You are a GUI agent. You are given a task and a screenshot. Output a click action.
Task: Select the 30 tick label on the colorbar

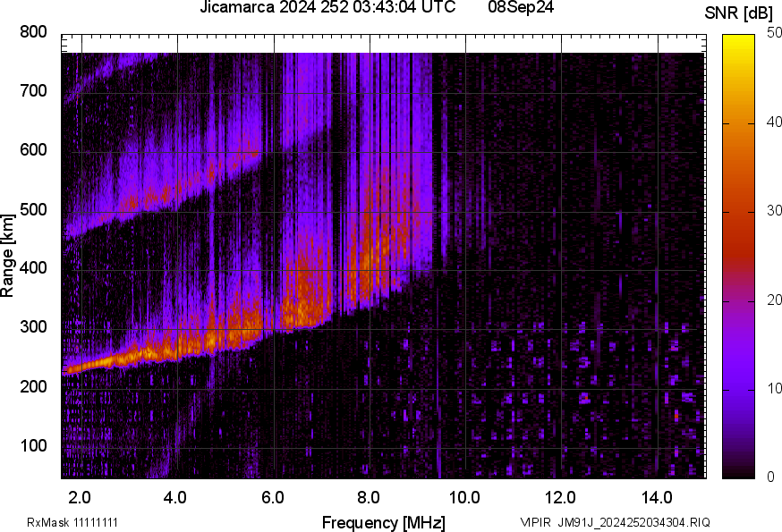tap(774, 211)
